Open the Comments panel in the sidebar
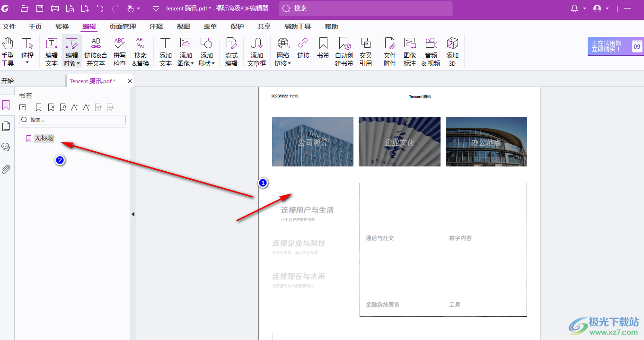Viewport: 644px width, 340px height. pos(6,147)
